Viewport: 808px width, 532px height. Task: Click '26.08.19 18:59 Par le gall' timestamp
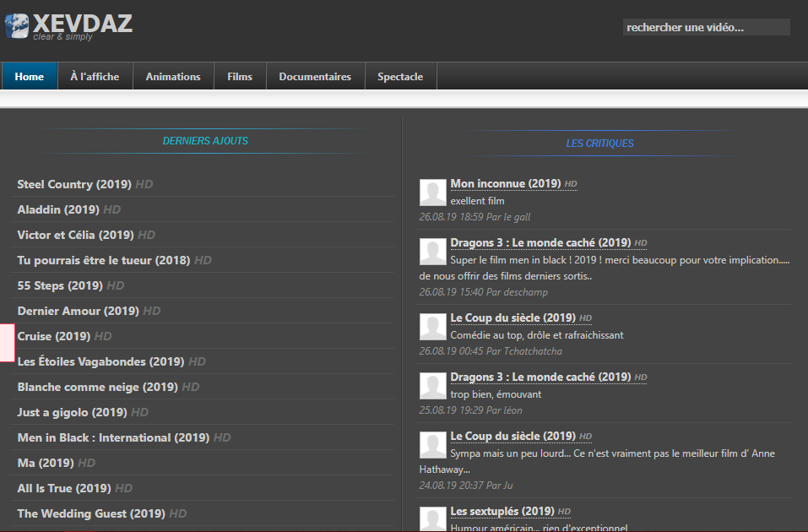[x=474, y=217]
